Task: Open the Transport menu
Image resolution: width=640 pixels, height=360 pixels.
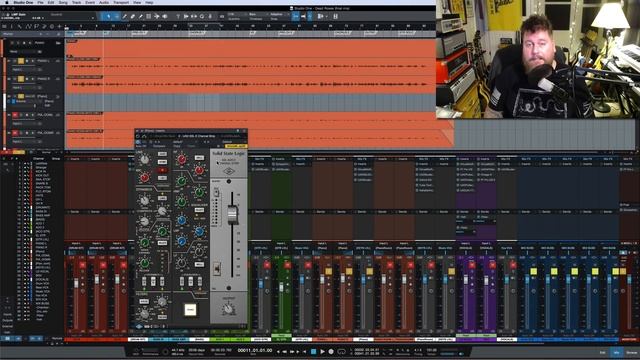Action: pyautogui.click(x=121, y=2)
